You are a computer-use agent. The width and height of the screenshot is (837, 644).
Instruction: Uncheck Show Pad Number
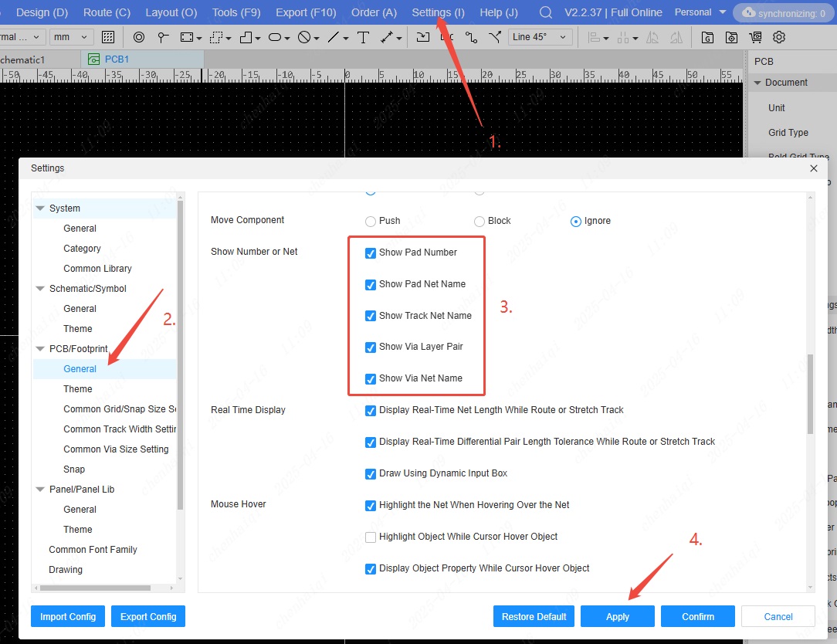[x=371, y=253]
